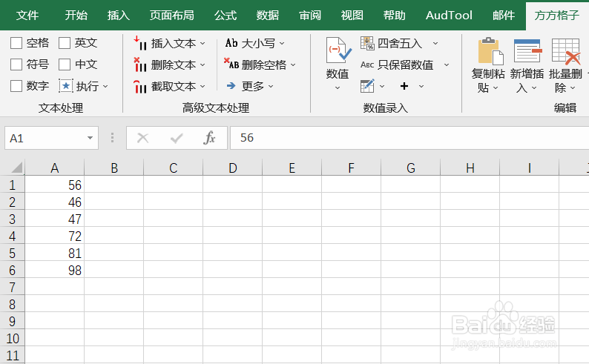The image size is (589, 364).
Task: Select cell containing 81
Action: pos(54,253)
